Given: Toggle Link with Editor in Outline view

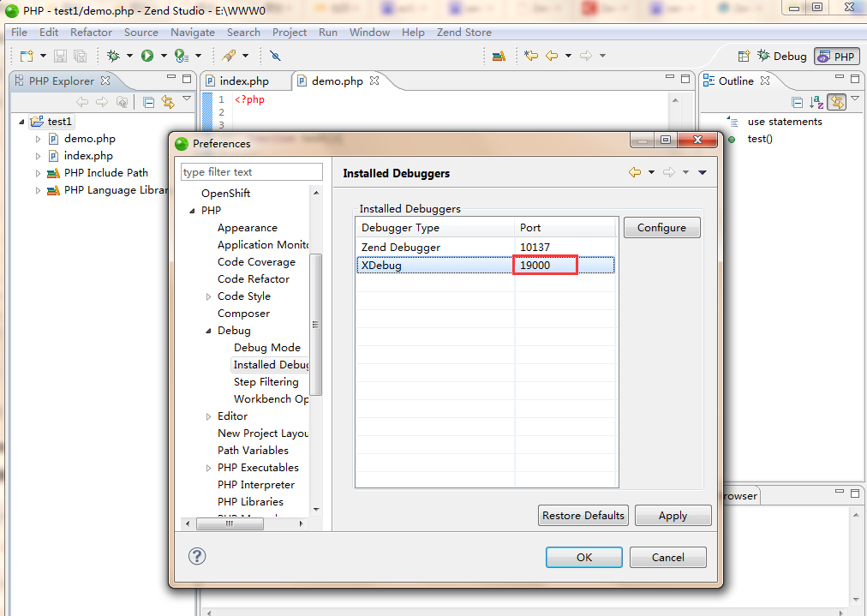Looking at the screenshot, I should [x=837, y=102].
